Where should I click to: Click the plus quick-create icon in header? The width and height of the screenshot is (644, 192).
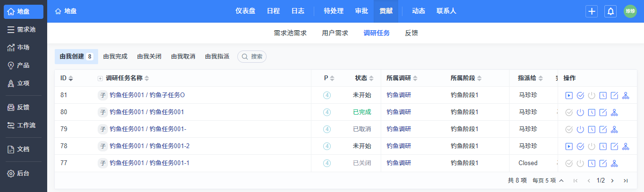[592, 11]
